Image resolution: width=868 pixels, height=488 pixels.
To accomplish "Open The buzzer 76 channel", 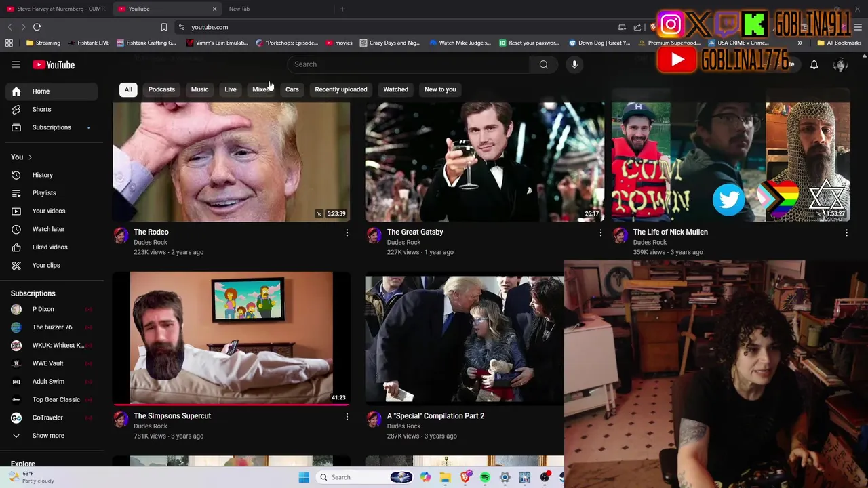I will point(52,327).
